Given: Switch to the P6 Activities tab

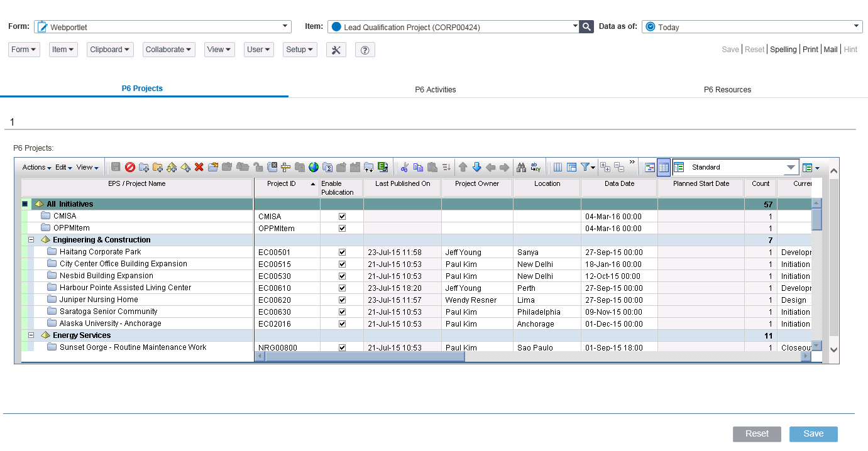Looking at the screenshot, I should (436, 89).
